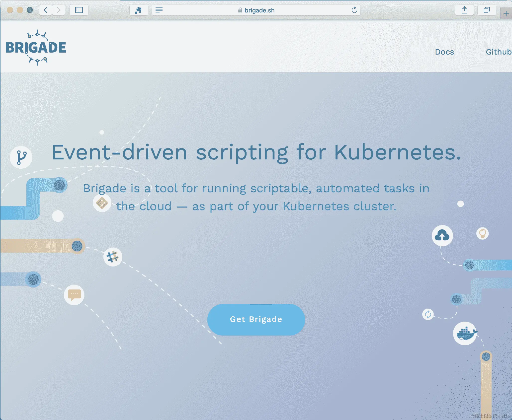Click the circular sync arrows icon
This screenshot has height=420, width=512.
428,314
